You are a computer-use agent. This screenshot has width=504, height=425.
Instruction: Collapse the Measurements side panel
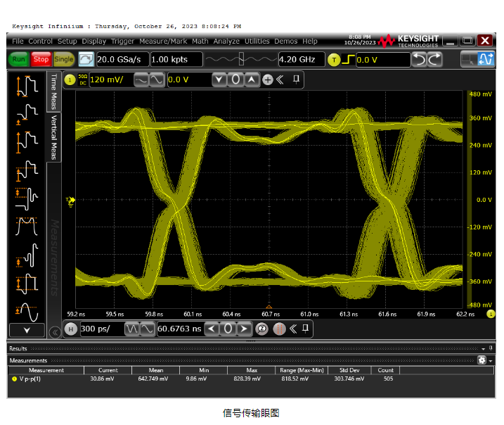(54, 331)
